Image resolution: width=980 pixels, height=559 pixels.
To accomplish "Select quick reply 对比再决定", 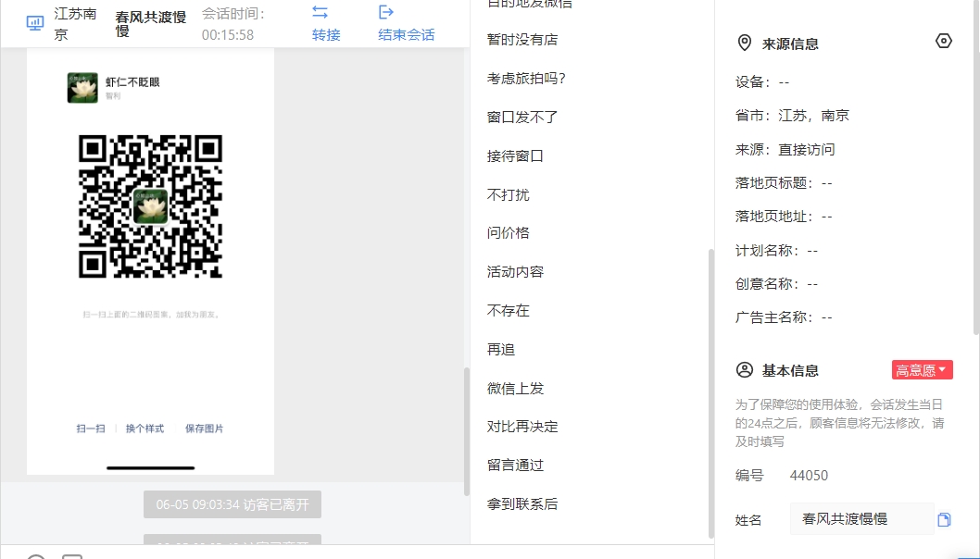I will coord(522,427).
